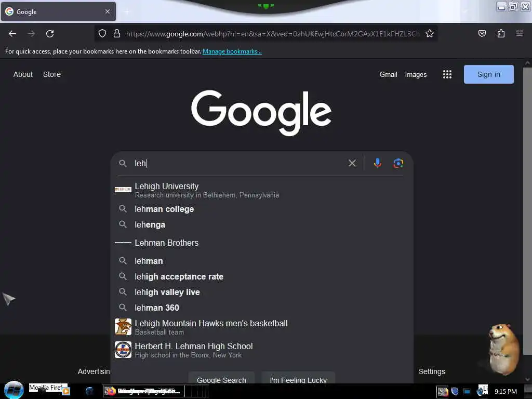The width and height of the screenshot is (532, 399).
Task: Open a new tab with the plus button
Action: point(127,12)
